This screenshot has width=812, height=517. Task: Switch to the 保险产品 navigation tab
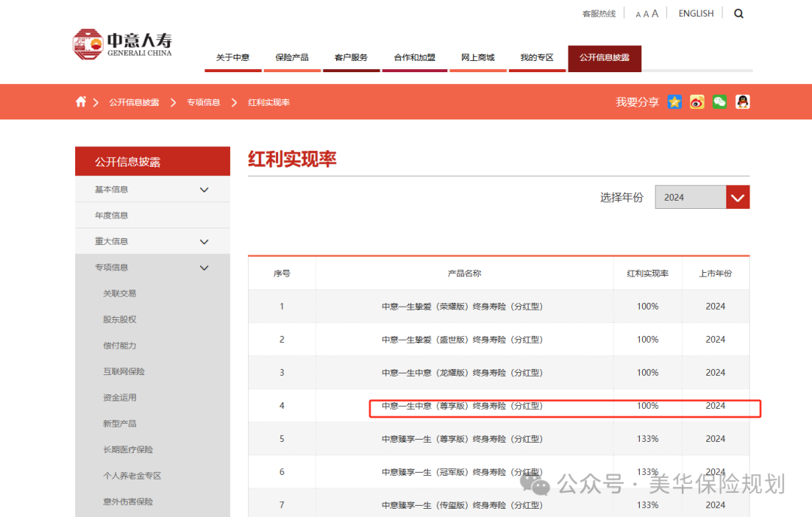point(292,56)
